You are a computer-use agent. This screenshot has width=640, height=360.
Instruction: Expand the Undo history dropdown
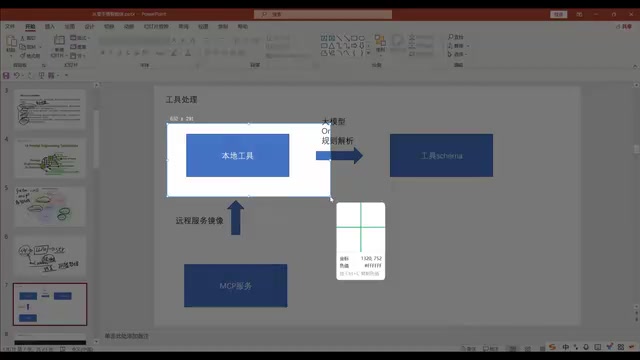[x=23, y=76]
